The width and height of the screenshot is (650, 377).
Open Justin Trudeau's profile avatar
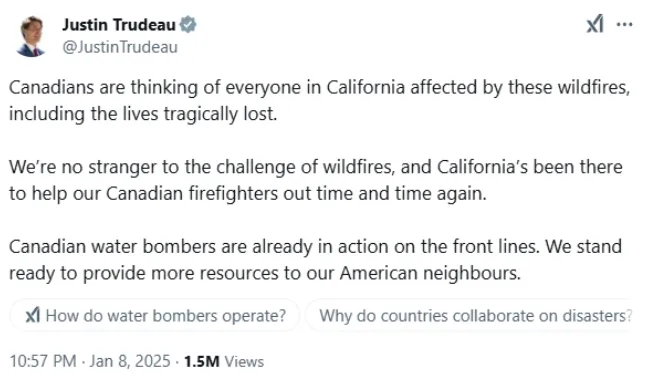[x=31, y=36]
